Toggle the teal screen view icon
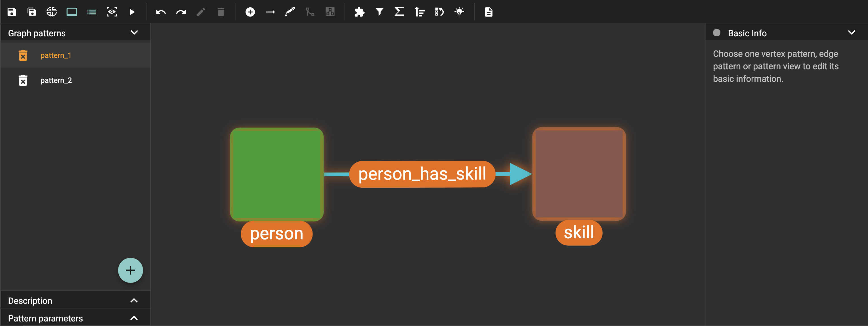Viewport: 868px width, 326px height. 72,12
